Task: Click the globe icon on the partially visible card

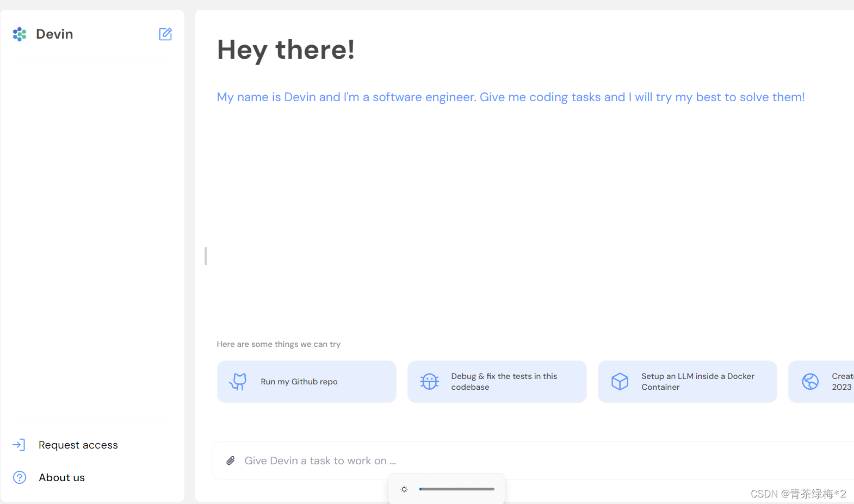Action: coord(810,382)
